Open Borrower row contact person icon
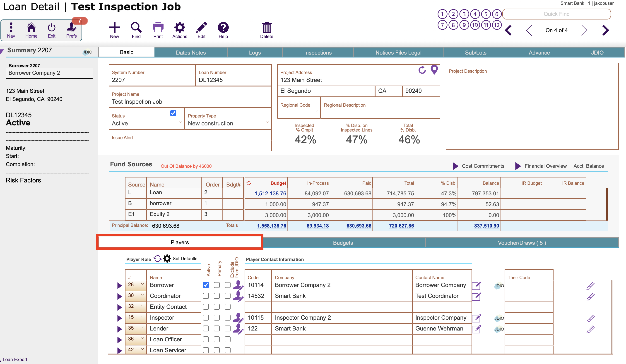 pyautogui.click(x=238, y=285)
